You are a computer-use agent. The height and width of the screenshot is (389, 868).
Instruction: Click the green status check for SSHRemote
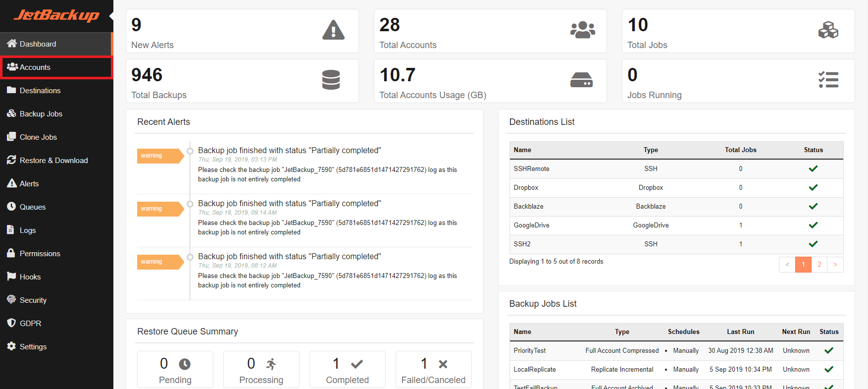(813, 168)
